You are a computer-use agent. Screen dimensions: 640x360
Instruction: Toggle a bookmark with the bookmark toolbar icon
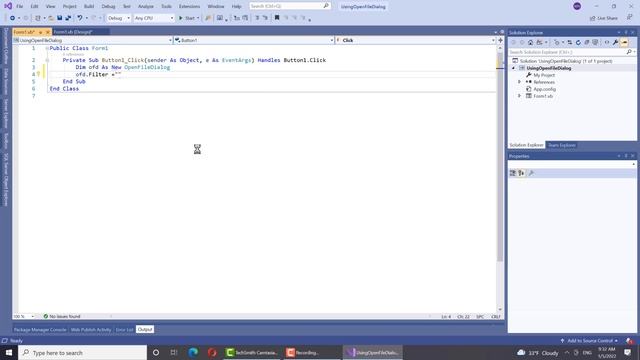277,18
